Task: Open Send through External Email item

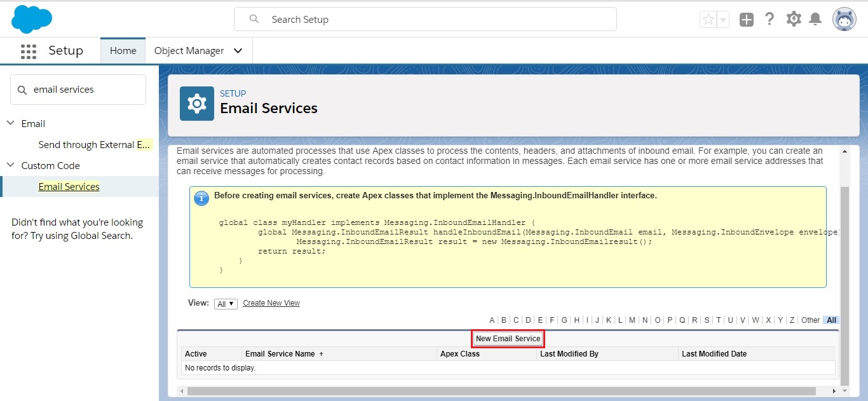Action: 95,144
